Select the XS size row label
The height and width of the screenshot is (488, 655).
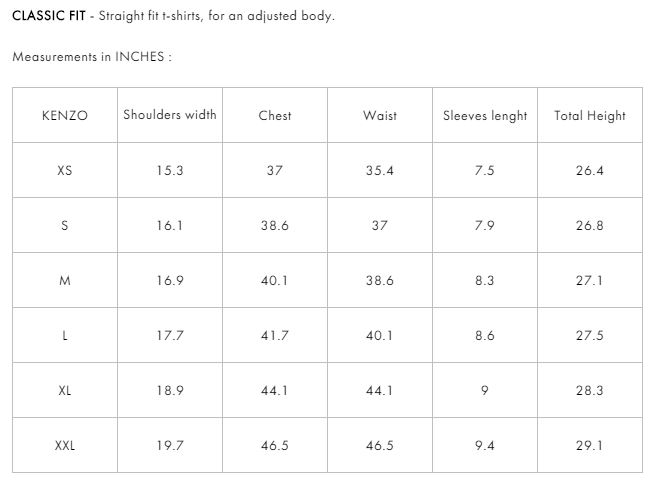coord(65,171)
